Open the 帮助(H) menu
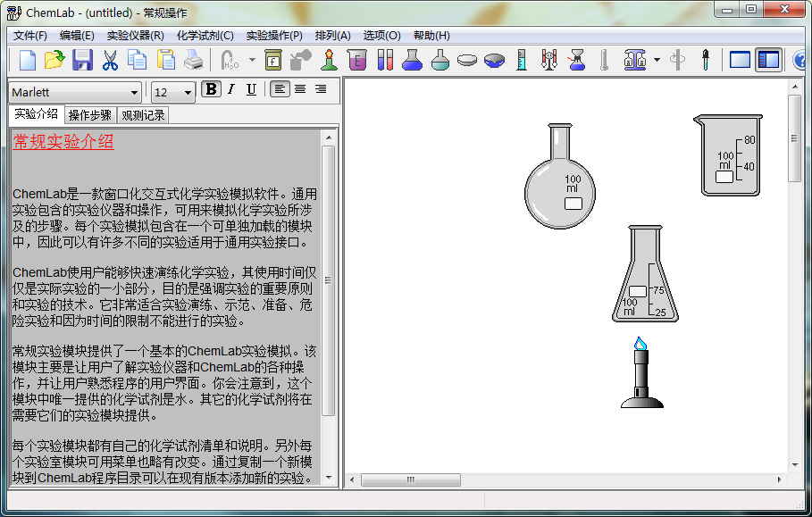Image resolution: width=812 pixels, height=517 pixels. pos(431,36)
